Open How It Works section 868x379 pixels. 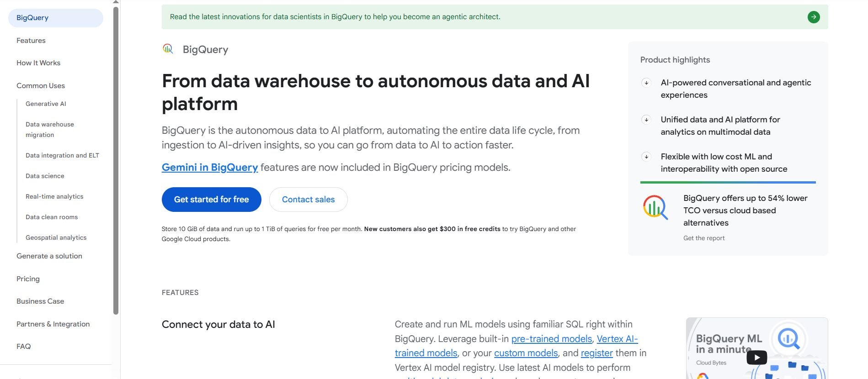click(38, 63)
